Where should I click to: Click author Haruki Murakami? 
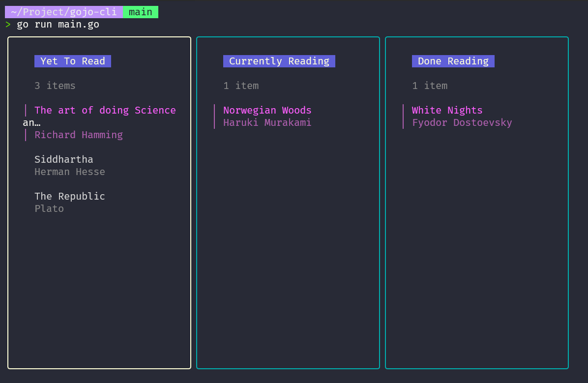[267, 122]
